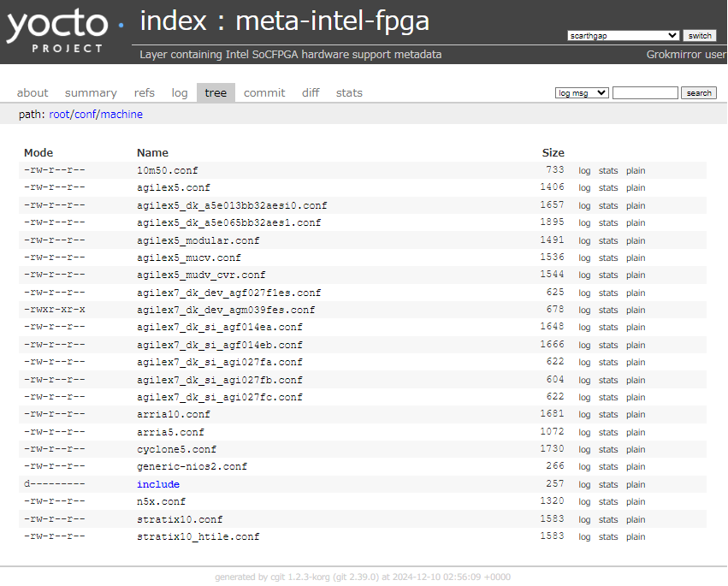View plain version of arria10.conf

pos(636,415)
